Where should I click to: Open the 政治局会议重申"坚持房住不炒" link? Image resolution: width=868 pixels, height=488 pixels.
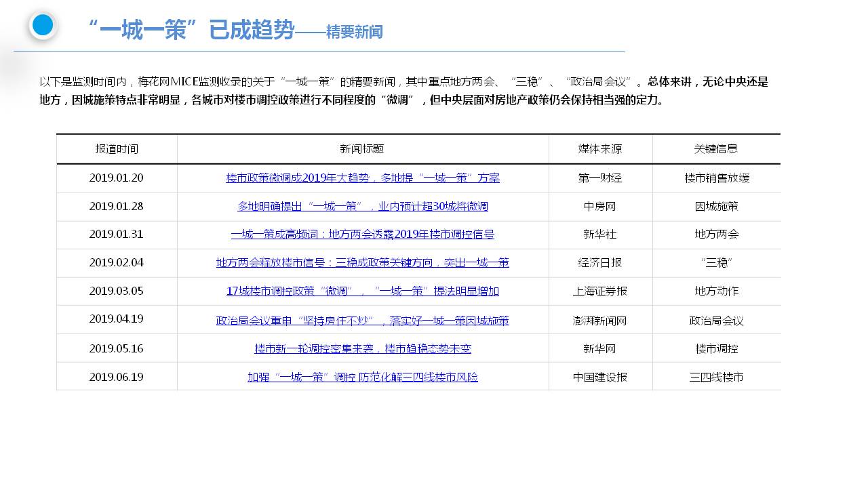click(x=363, y=321)
